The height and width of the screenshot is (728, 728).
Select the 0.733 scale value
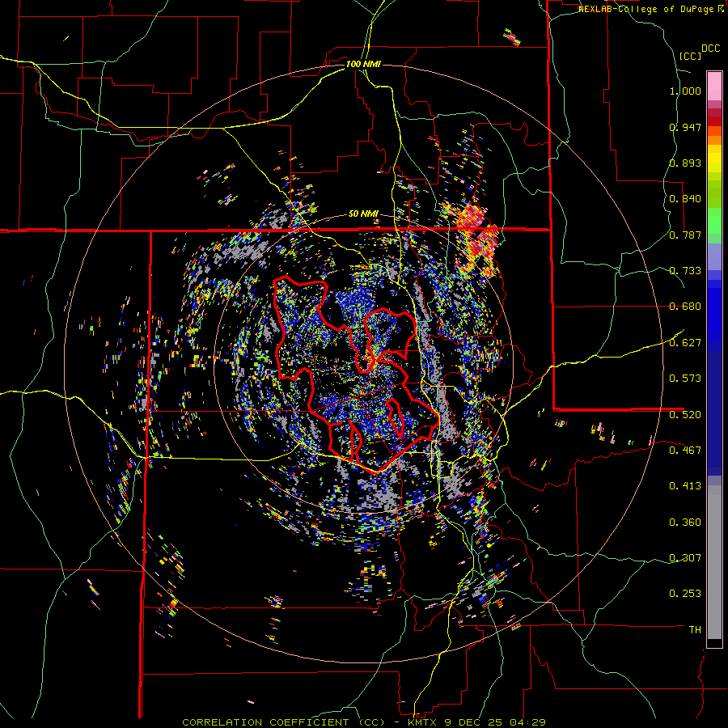685,271
